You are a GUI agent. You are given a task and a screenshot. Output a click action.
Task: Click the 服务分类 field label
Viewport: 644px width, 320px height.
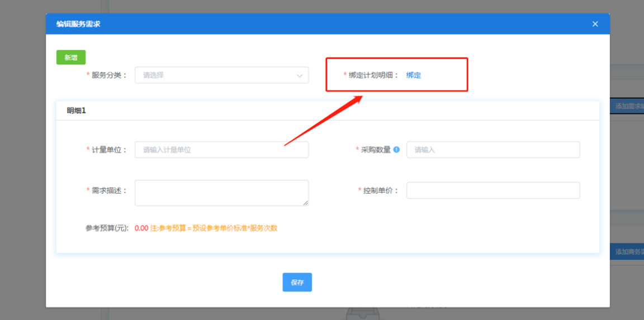109,75
